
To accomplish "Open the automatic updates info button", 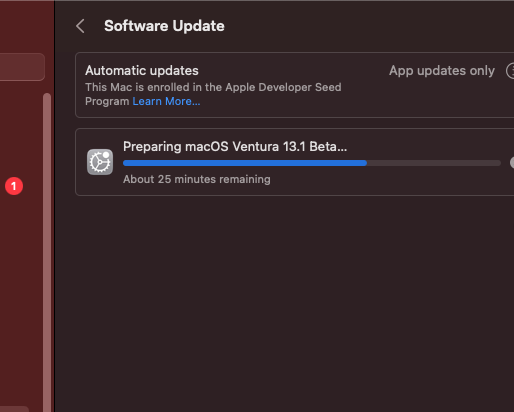I will (x=510, y=71).
